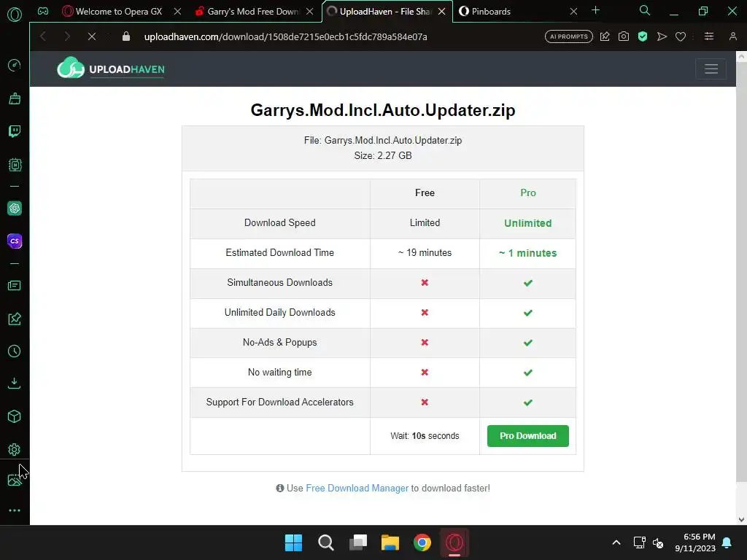Open wallpapers image icon in sidebar
The width and height of the screenshot is (747, 560).
(x=15, y=480)
